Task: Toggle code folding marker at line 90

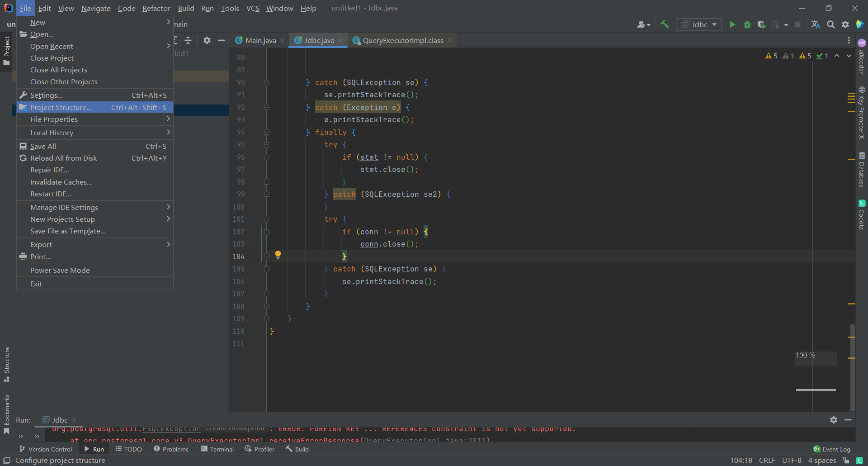Action: (x=267, y=83)
